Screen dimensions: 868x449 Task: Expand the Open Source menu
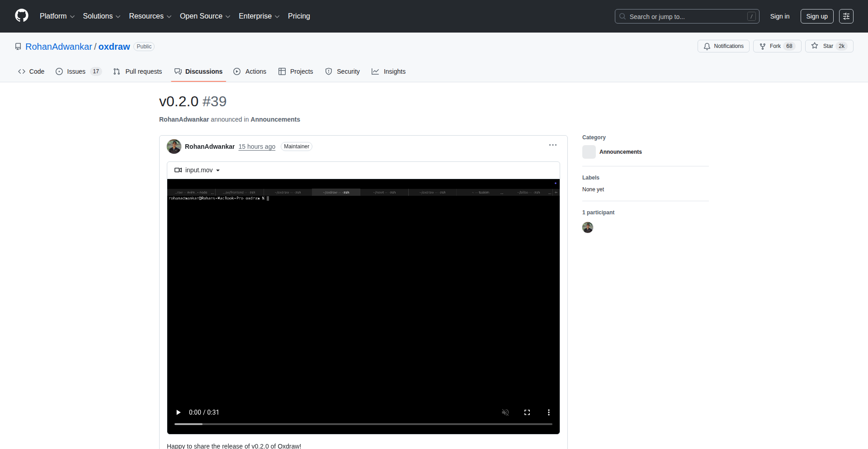pyautogui.click(x=205, y=16)
